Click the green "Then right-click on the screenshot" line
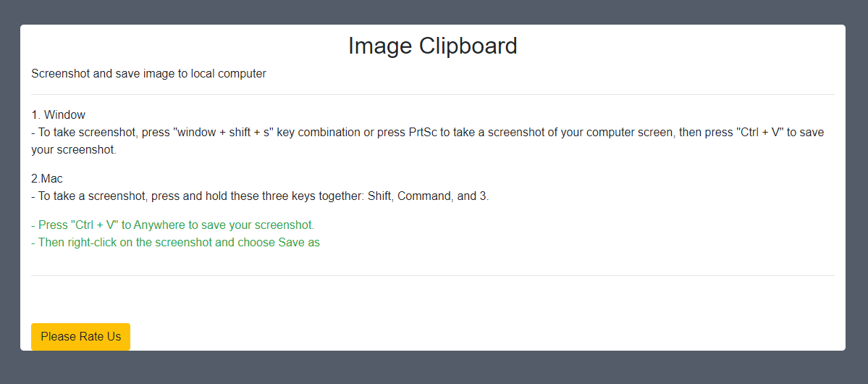This screenshot has width=868, height=384. [152, 243]
